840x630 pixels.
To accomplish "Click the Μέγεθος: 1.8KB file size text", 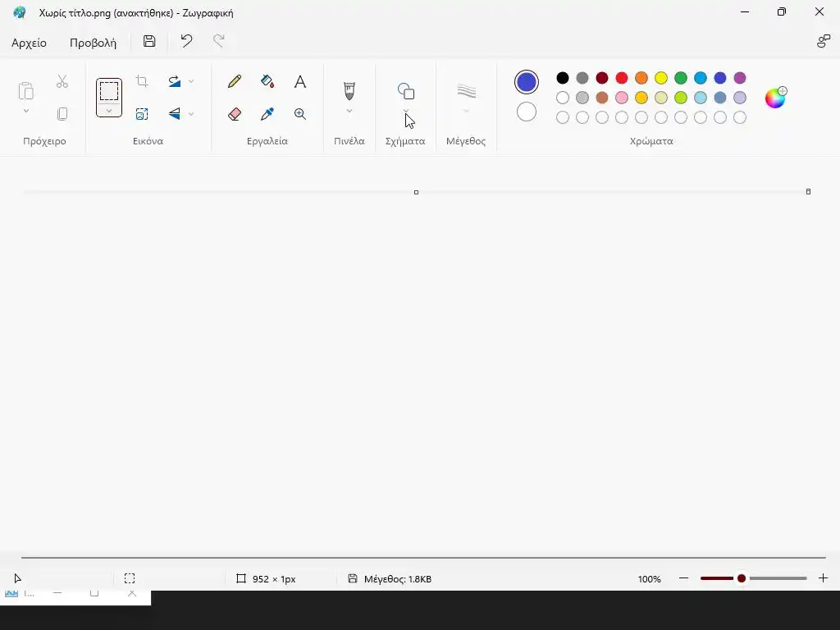I will (x=398, y=579).
